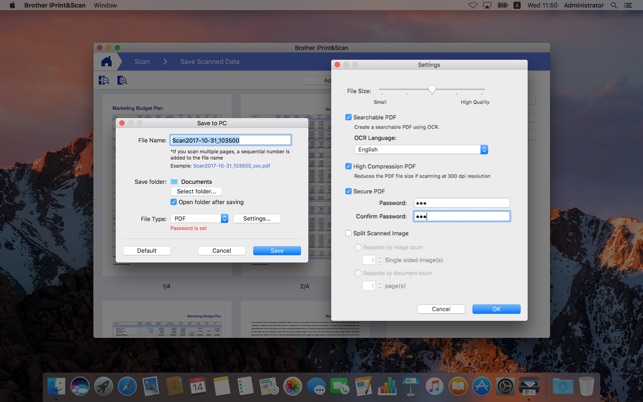Open Safari from the dock
Screen dimensions: 643x402
pos(127,385)
